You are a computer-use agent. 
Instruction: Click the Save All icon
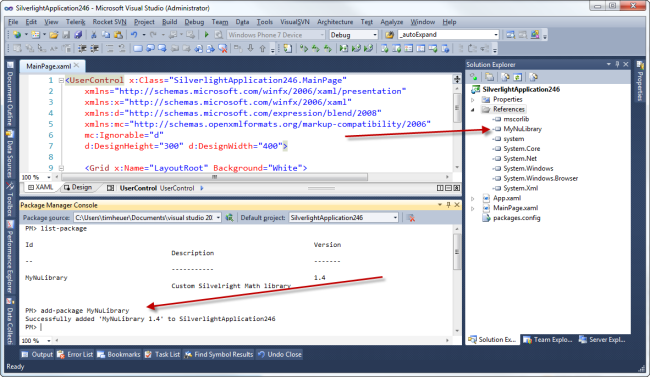(x=78, y=35)
